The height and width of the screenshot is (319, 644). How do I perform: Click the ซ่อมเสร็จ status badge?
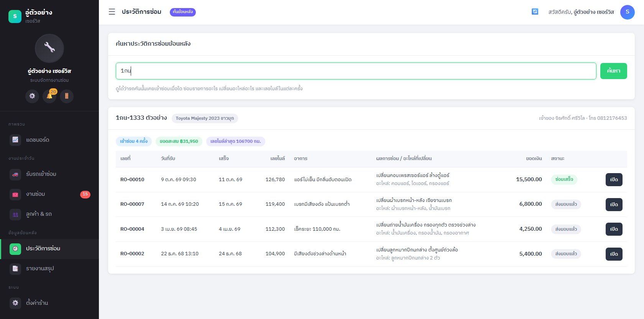click(564, 179)
